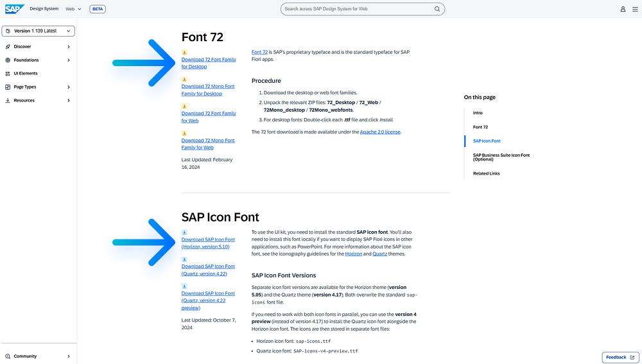This screenshot has height=364, width=642.
Task: Jump to SAP Icon Font in page outline
Action: pos(487,141)
